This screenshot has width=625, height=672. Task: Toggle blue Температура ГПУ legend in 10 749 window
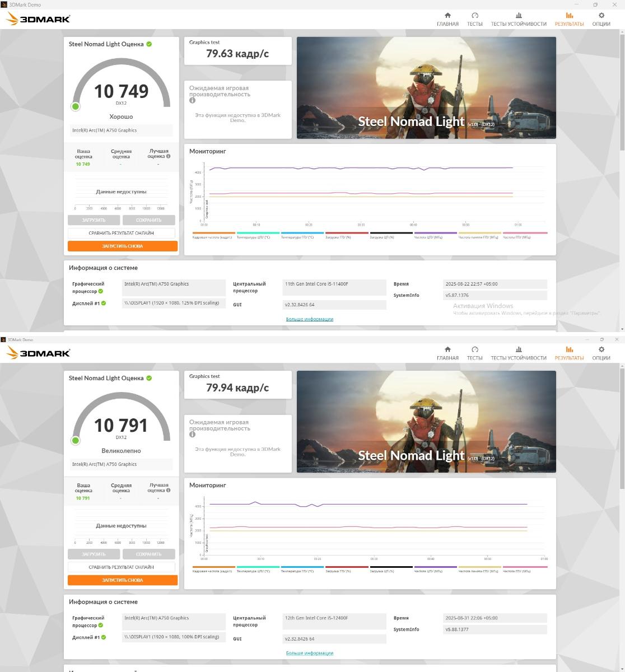[302, 235]
